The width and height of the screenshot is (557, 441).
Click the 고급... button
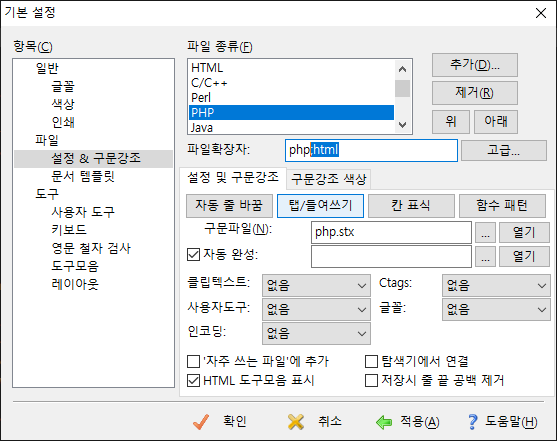pyautogui.click(x=504, y=150)
